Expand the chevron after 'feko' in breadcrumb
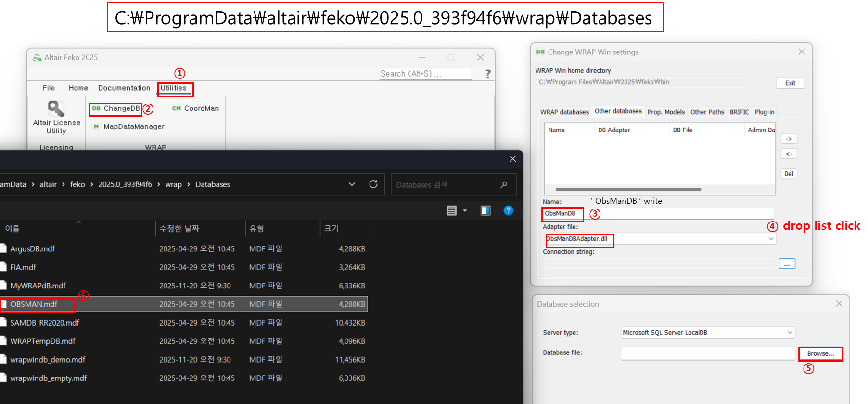868x404 pixels. [x=91, y=184]
